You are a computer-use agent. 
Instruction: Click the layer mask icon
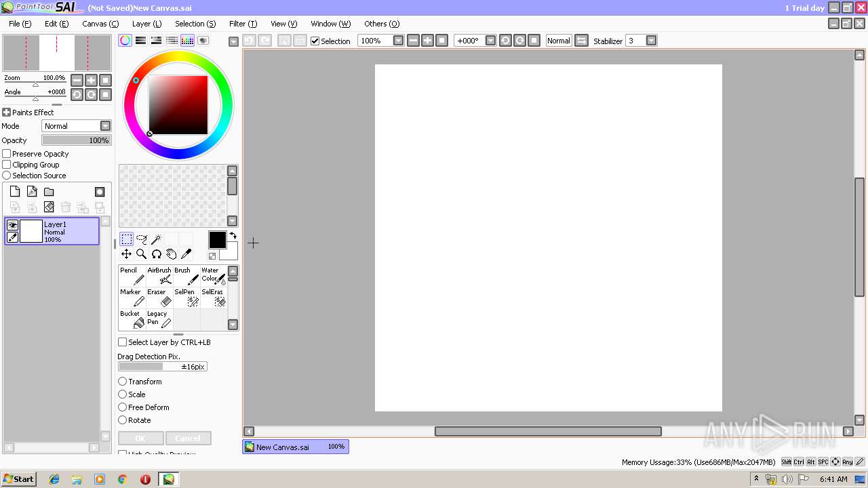[100, 192]
